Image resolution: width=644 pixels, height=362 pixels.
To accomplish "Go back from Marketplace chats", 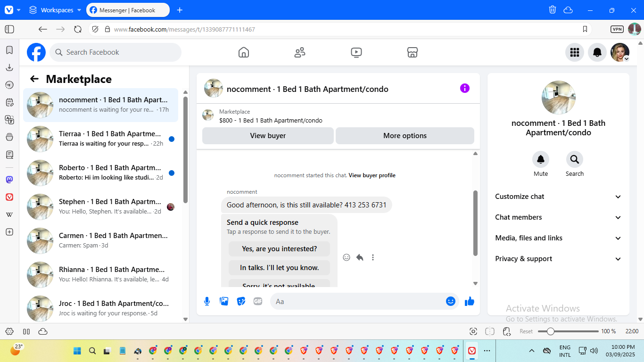I will 34,79.
